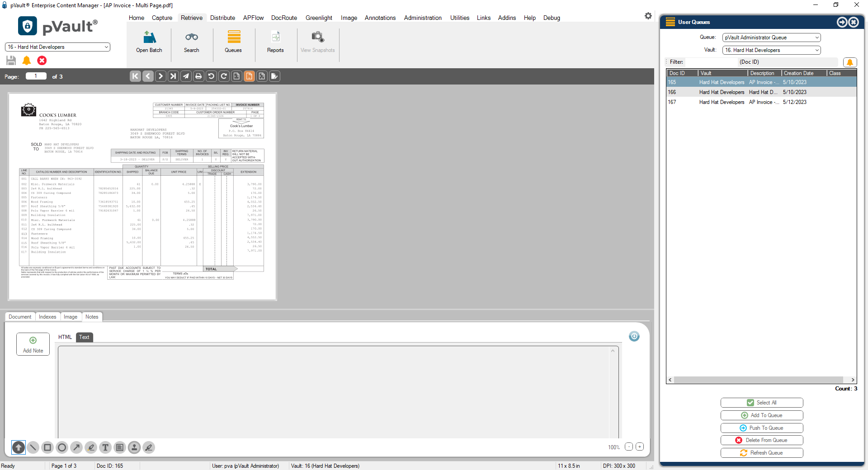
Task: Click the Delete From Queue button
Action: click(x=762, y=440)
